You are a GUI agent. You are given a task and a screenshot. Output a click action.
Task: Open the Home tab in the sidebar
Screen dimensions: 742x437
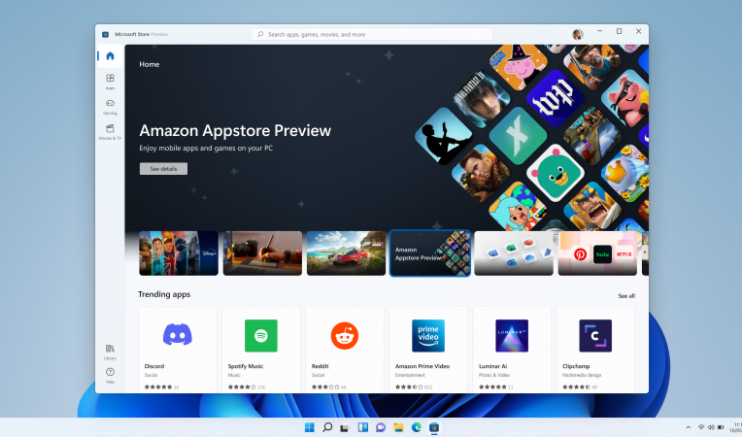click(110, 56)
